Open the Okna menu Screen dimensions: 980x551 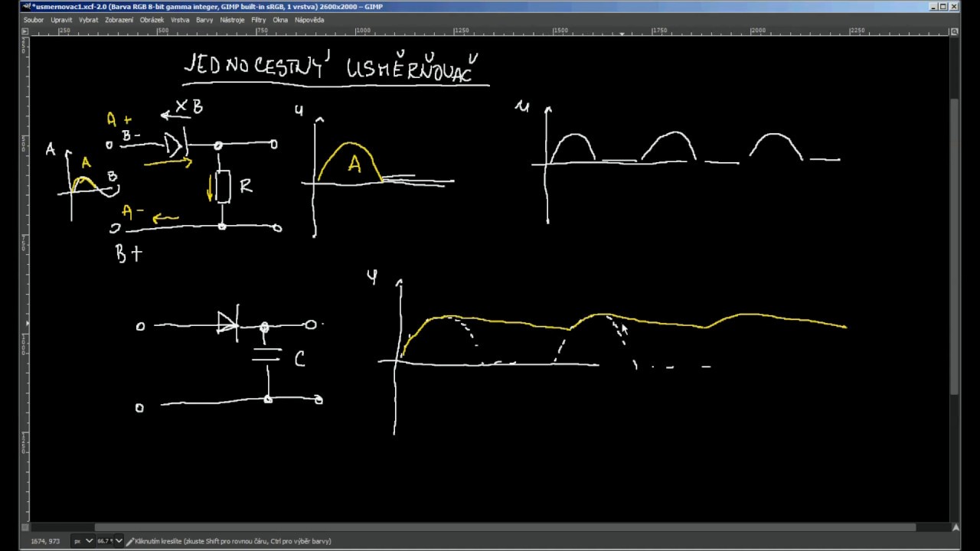coord(280,20)
